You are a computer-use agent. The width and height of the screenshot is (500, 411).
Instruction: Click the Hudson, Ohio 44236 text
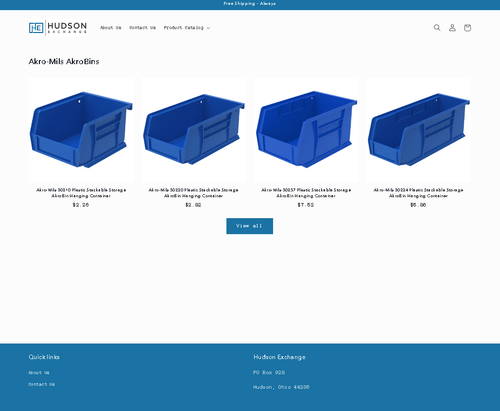(281, 387)
